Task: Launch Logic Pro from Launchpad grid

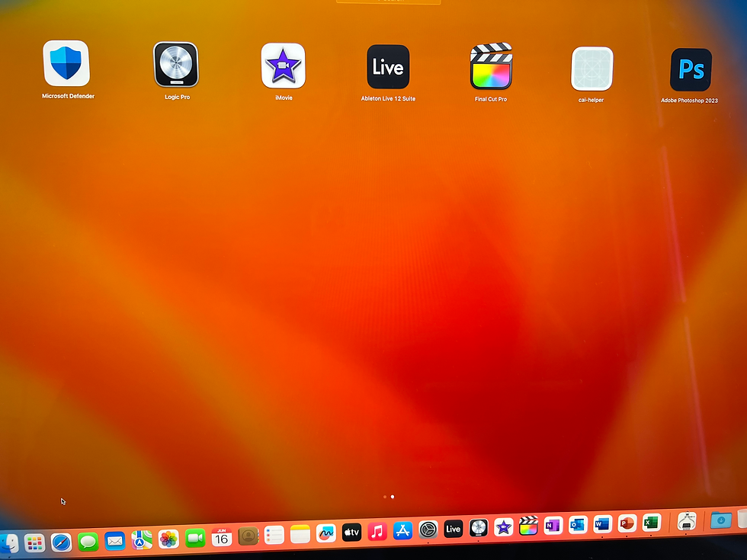Action: click(x=176, y=64)
